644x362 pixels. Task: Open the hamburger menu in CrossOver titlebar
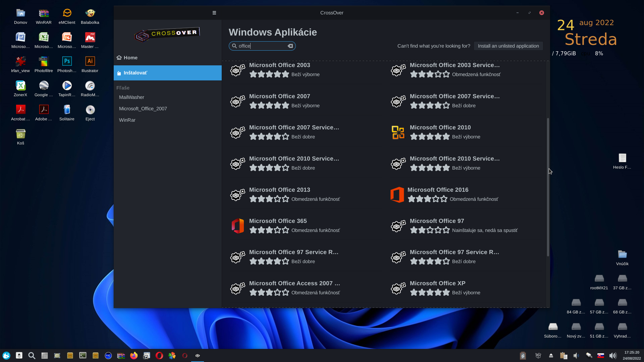click(214, 13)
